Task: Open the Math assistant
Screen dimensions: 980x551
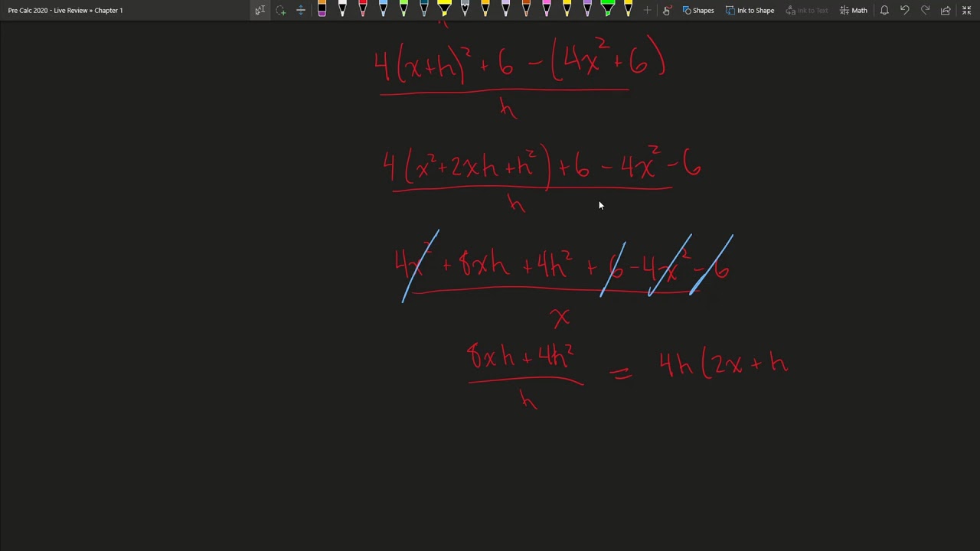Action: pos(854,10)
